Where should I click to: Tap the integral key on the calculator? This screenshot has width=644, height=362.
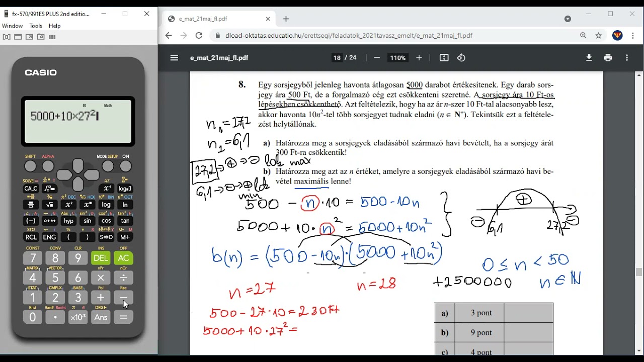49,189
